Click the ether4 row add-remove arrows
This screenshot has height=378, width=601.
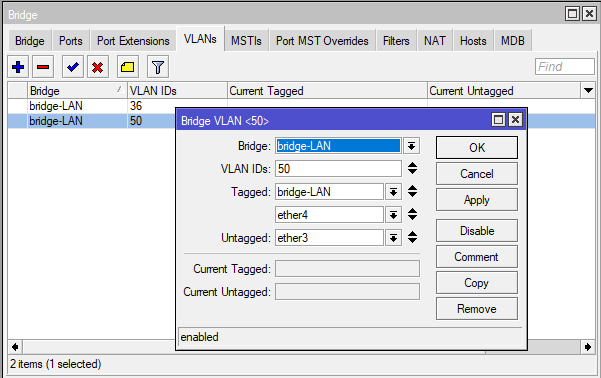[x=412, y=214]
